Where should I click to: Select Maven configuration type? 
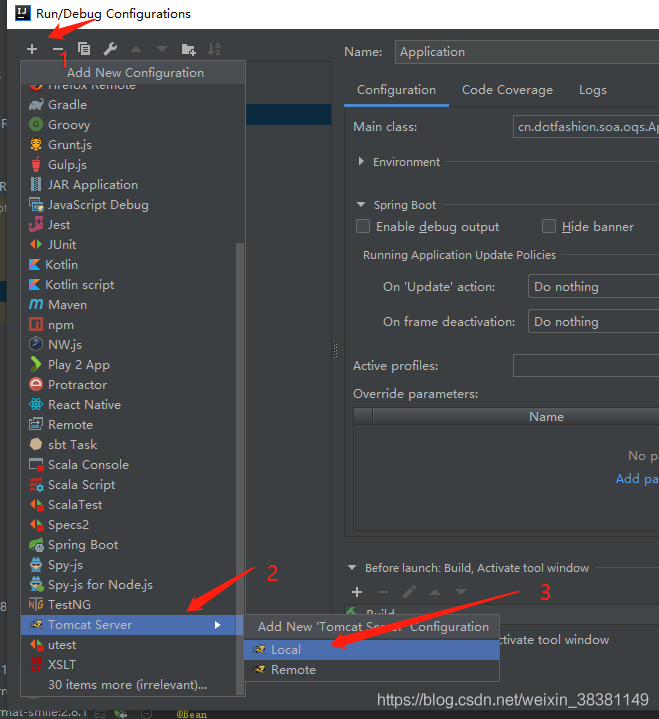coord(133,305)
